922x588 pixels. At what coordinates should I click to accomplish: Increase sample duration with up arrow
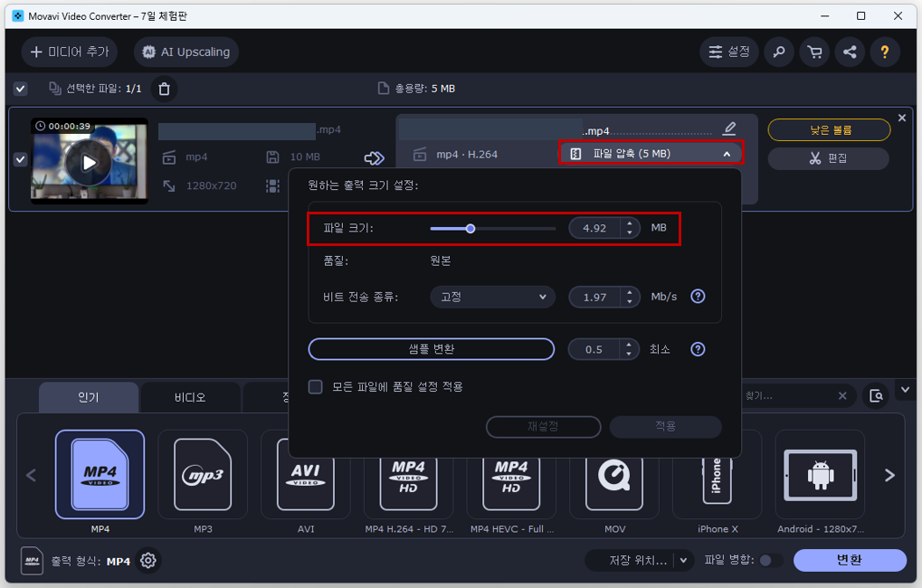point(629,345)
